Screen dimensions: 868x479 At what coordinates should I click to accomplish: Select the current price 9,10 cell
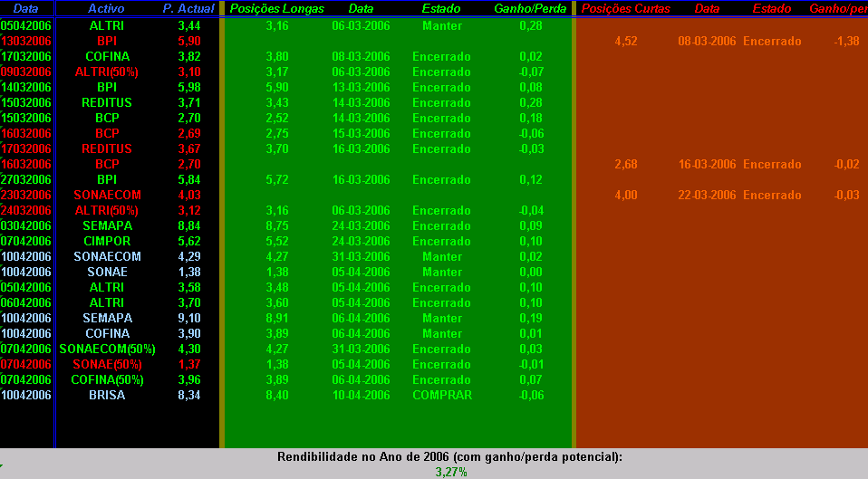click(189, 318)
